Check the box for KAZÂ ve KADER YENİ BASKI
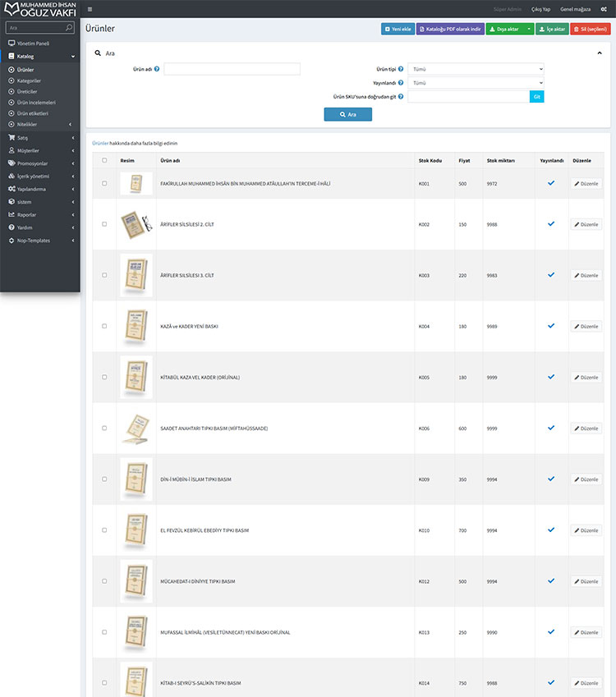 point(104,326)
